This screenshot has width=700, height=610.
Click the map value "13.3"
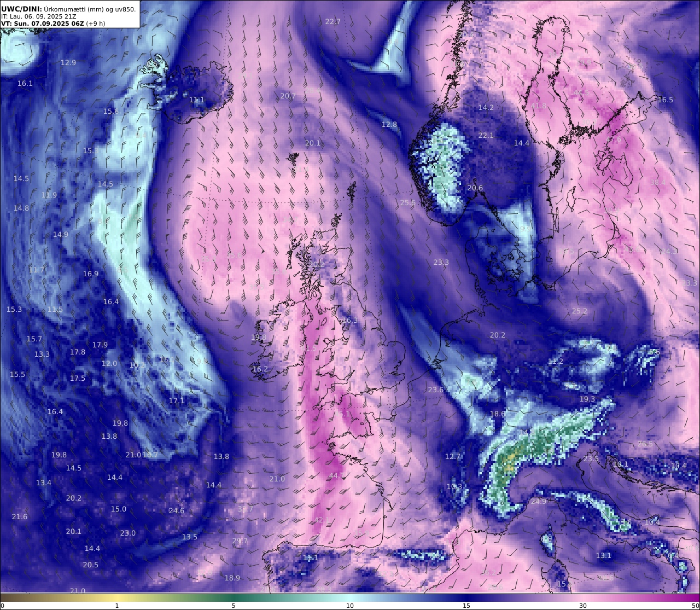(x=42, y=355)
